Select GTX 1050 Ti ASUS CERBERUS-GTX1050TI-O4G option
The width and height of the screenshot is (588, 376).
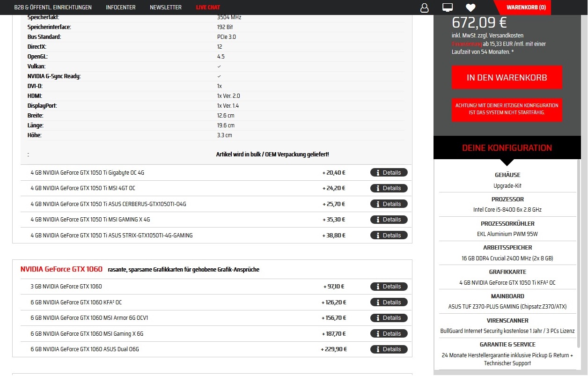click(x=109, y=204)
